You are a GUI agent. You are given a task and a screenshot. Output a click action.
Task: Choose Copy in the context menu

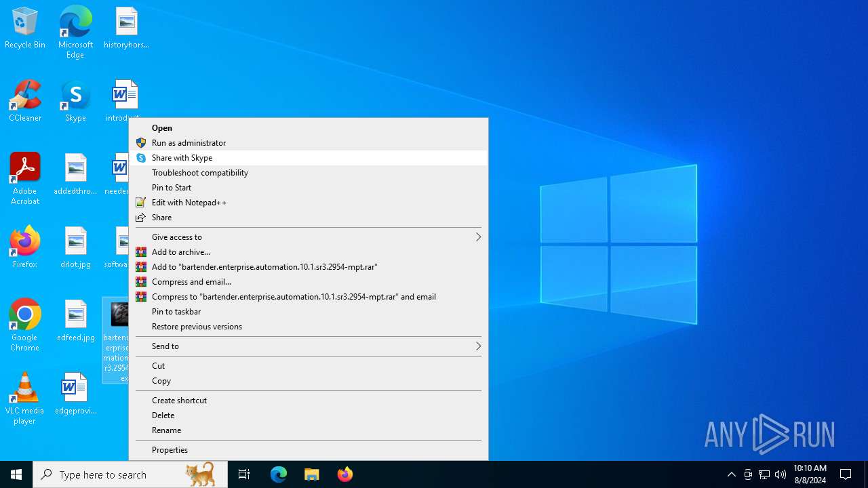pos(309,381)
